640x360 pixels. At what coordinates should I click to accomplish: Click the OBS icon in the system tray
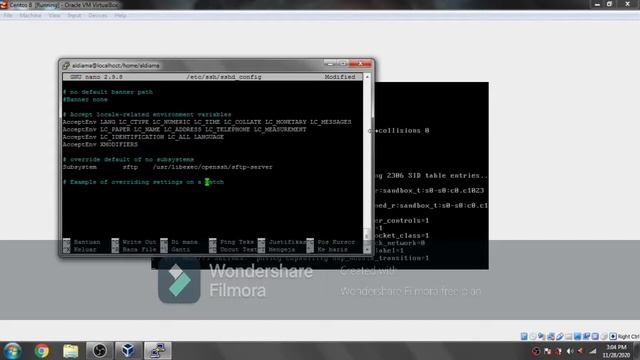click(536, 351)
